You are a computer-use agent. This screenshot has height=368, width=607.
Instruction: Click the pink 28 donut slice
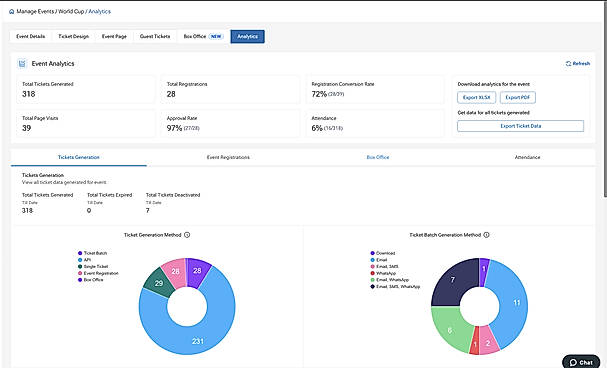coord(175,272)
